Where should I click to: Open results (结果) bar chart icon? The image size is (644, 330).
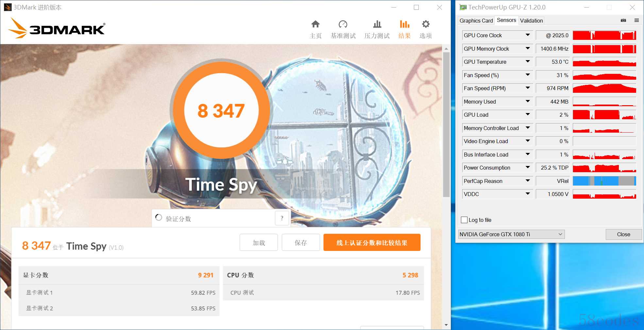(404, 24)
